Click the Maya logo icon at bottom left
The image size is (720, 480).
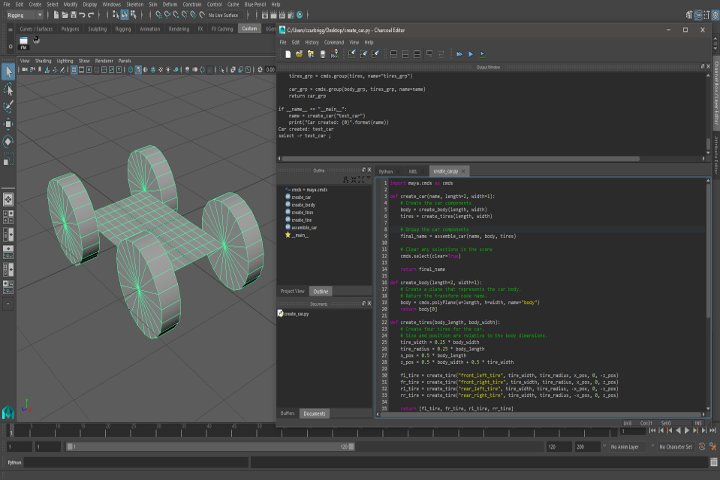(8, 413)
